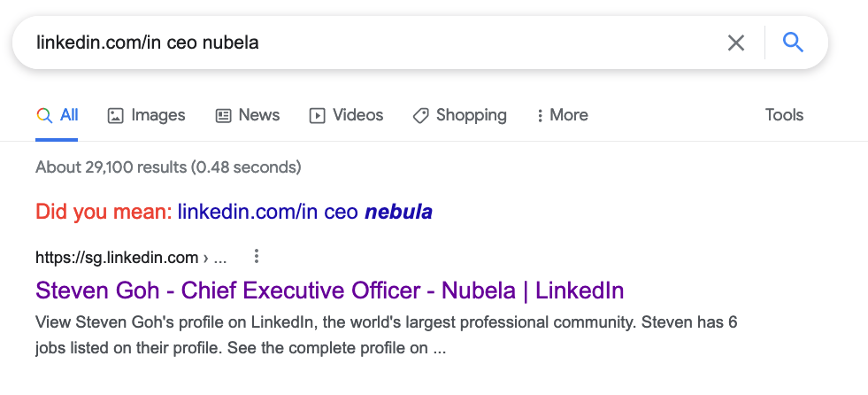Image resolution: width=868 pixels, height=395 pixels.
Task: Click the colorful All tab search icon
Action: 44,115
